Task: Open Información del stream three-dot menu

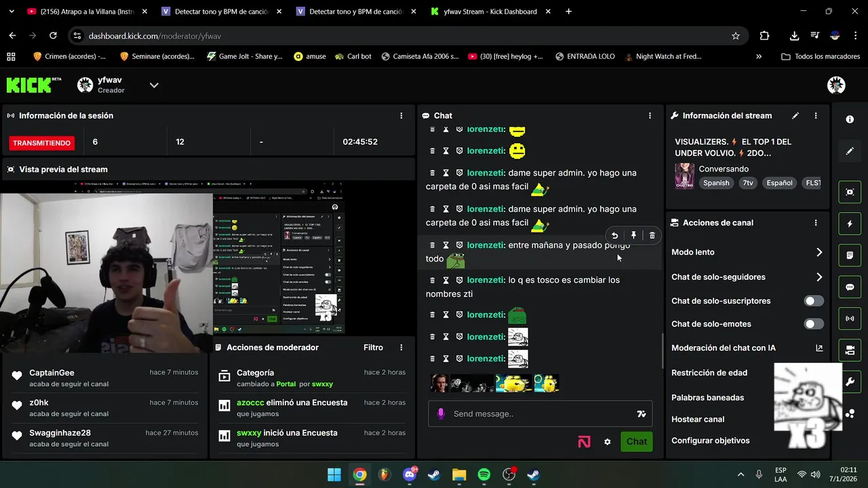Action: (x=816, y=116)
